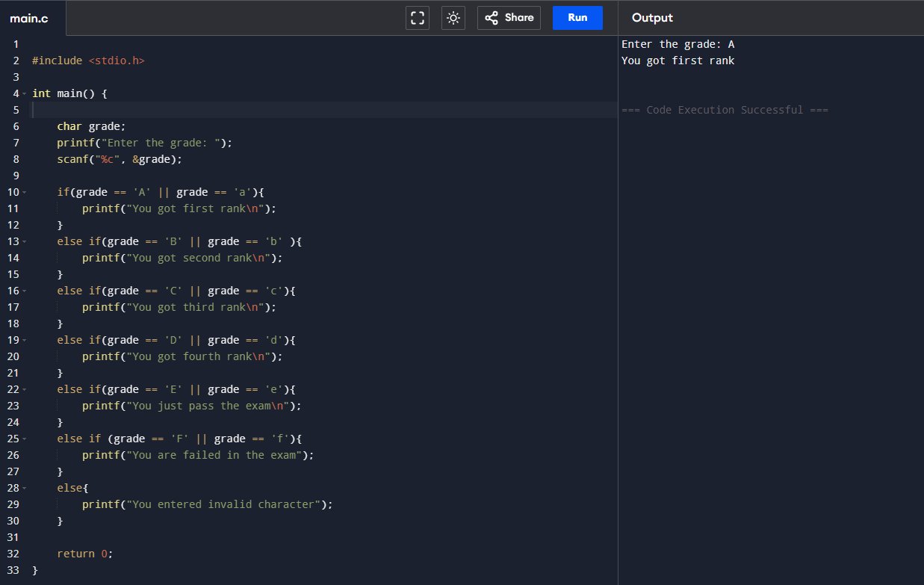Fold the else-if block on line 13
The width and height of the screenshot is (924, 585).
coord(25,242)
